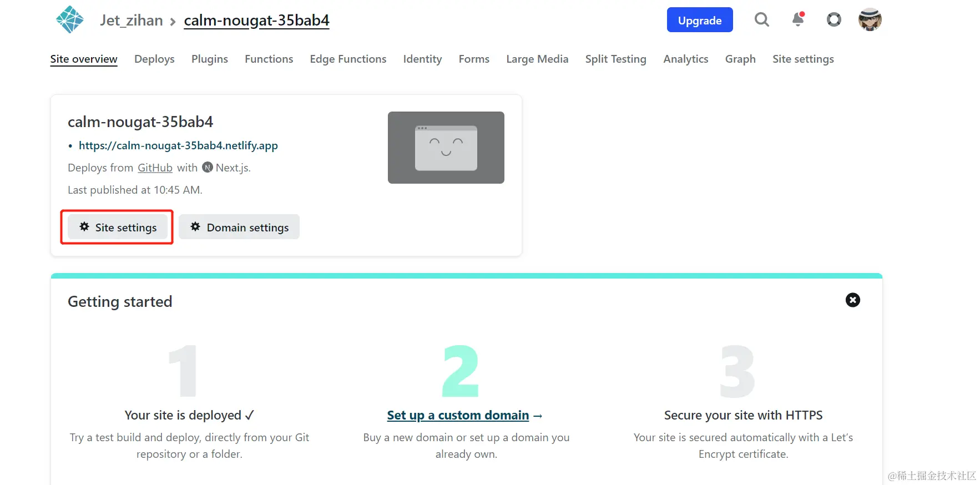Screen dimensions: 980x485
Task: Click the Domain settings button
Action: (x=239, y=227)
